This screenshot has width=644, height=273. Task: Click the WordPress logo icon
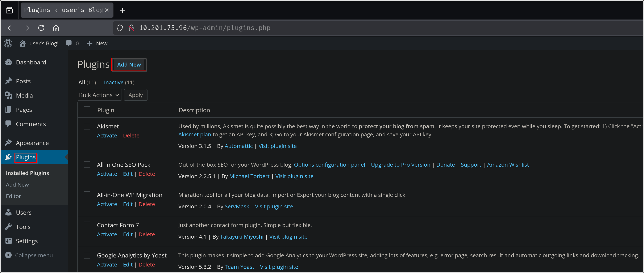coord(8,43)
